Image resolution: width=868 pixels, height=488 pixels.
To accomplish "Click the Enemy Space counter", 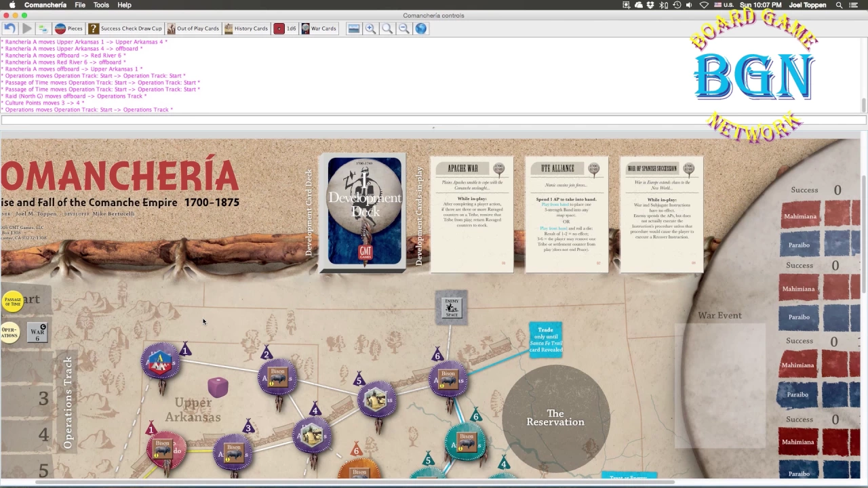I will tap(452, 308).
